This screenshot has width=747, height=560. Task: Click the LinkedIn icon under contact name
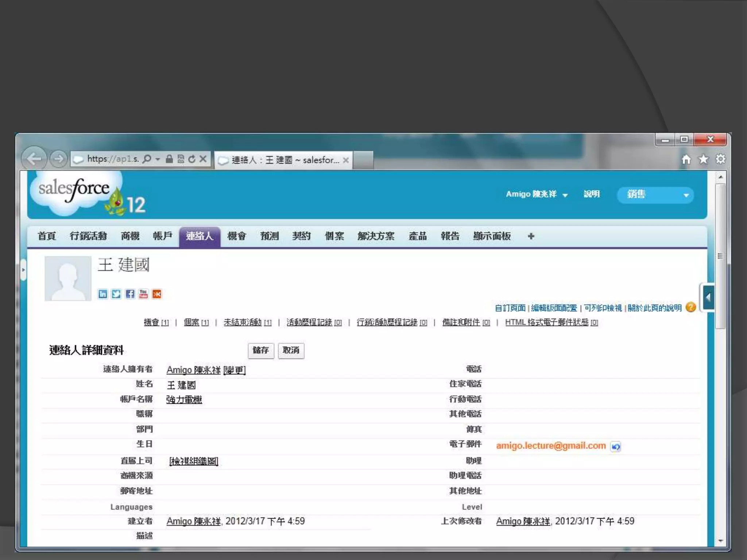click(102, 294)
